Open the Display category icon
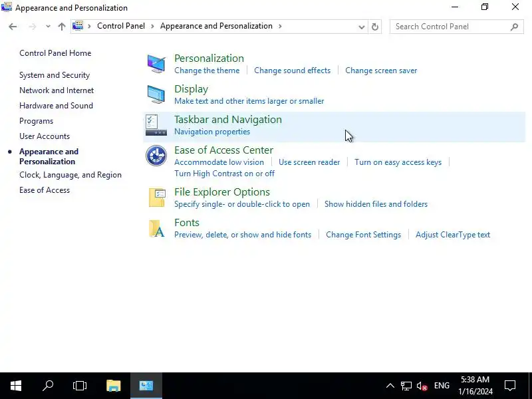 pyautogui.click(x=156, y=94)
